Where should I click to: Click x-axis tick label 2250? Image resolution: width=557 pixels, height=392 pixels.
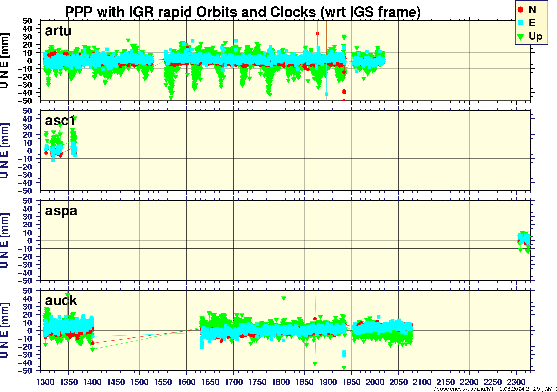click(x=493, y=382)
